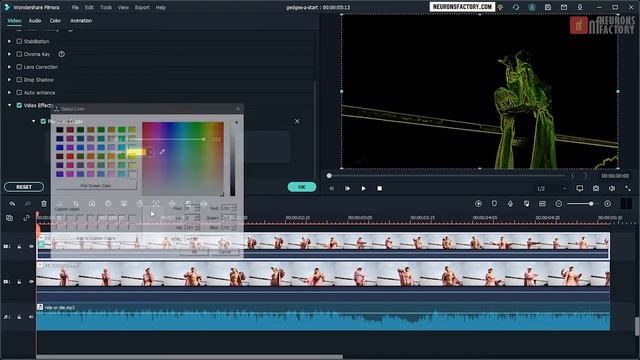Image resolution: width=640 pixels, height=360 pixels.
Task: Adjust preview volume with speaker icon
Action: (x=612, y=188)
